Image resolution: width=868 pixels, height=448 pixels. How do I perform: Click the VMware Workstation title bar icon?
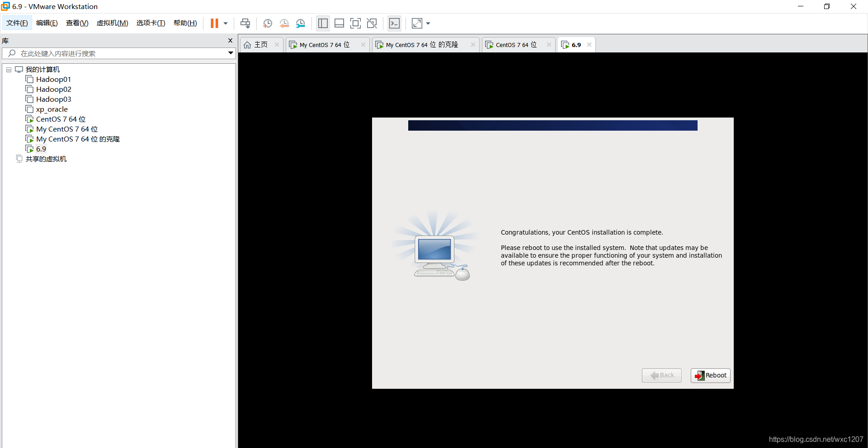(5, 6)
